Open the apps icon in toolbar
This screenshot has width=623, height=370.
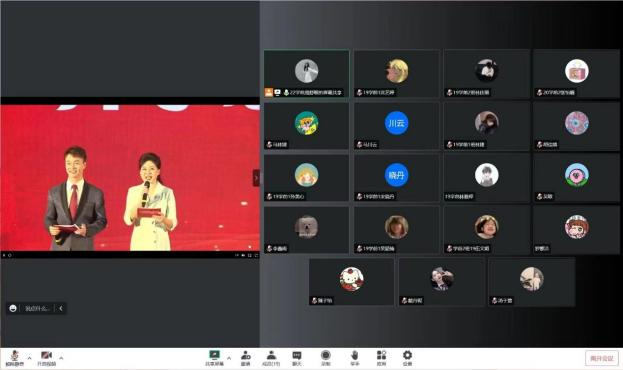(381, 358)
